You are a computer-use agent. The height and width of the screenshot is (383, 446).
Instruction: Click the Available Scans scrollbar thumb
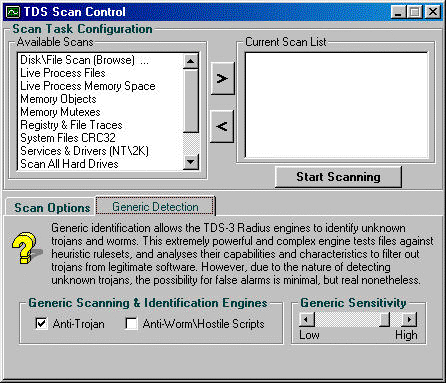point(191,101)
